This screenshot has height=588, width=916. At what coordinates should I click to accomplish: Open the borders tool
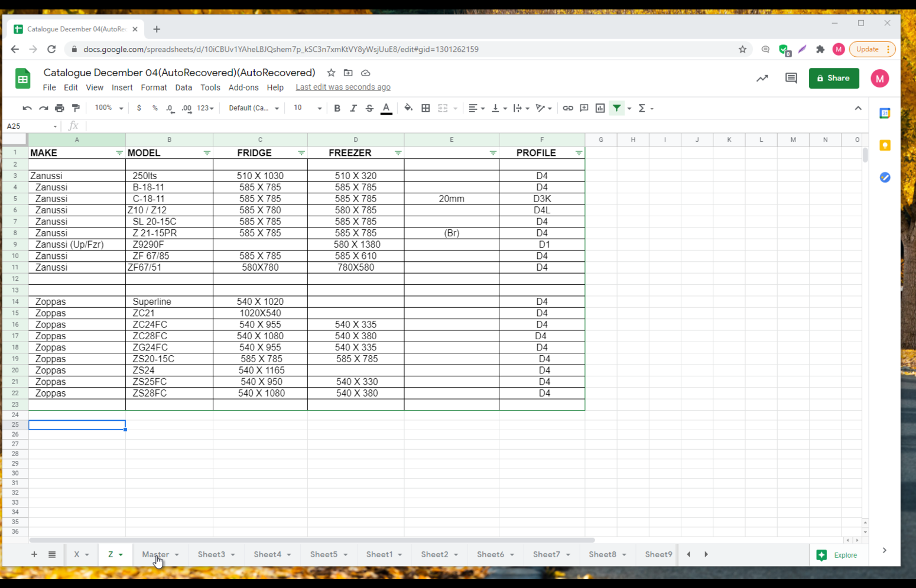425,108
